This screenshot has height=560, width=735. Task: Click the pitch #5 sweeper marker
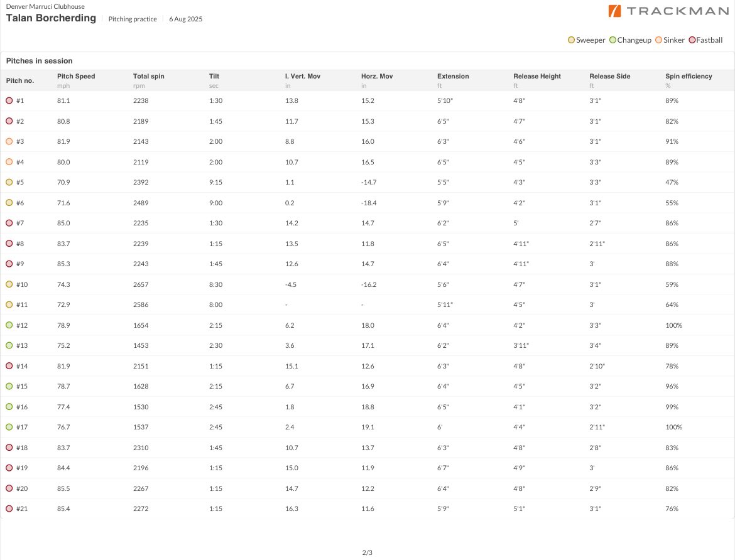9,182
